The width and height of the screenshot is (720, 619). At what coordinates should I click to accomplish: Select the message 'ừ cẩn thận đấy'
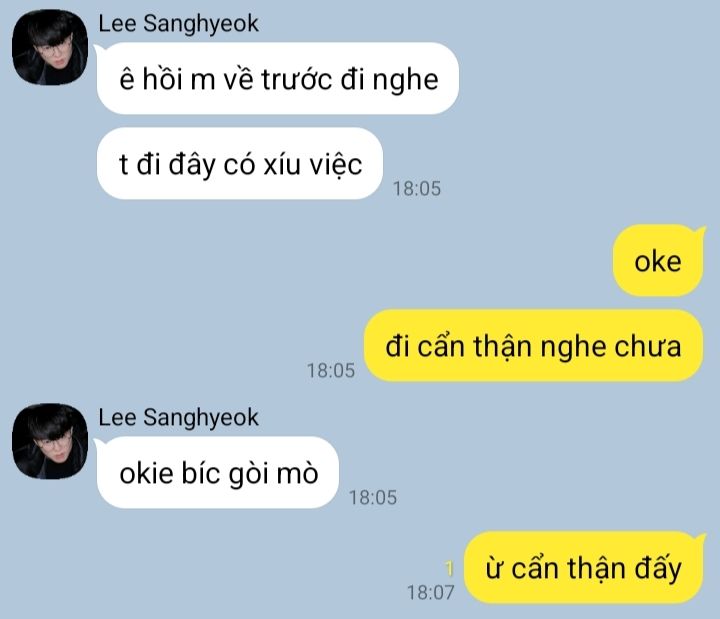[584, 568]
